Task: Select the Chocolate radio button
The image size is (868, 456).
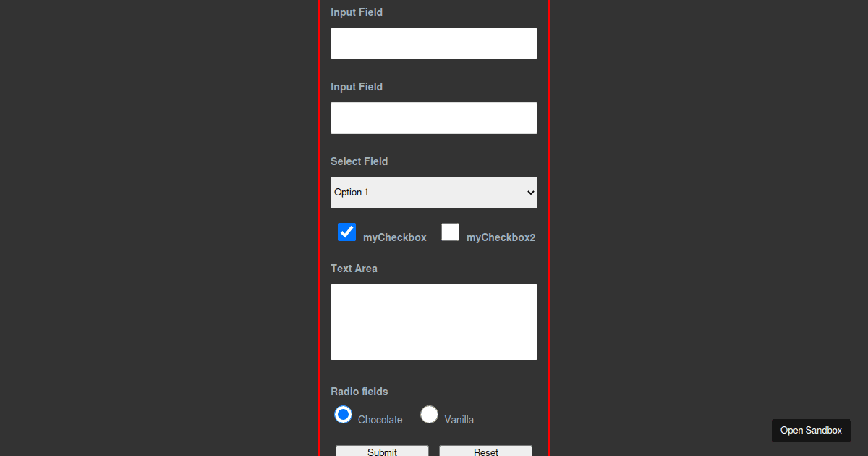Action: (x=343, y=414)
